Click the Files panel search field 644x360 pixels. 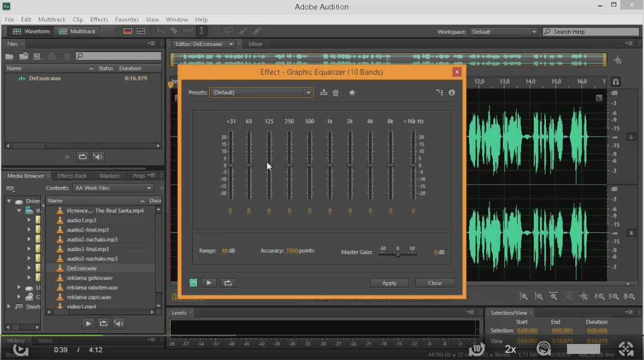click(x=119, y=56)
